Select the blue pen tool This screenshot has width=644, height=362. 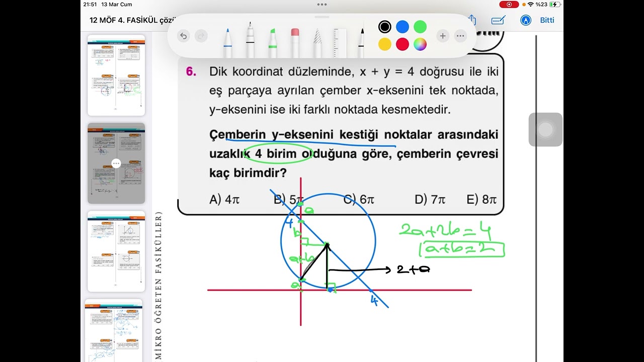coord(227,42)
